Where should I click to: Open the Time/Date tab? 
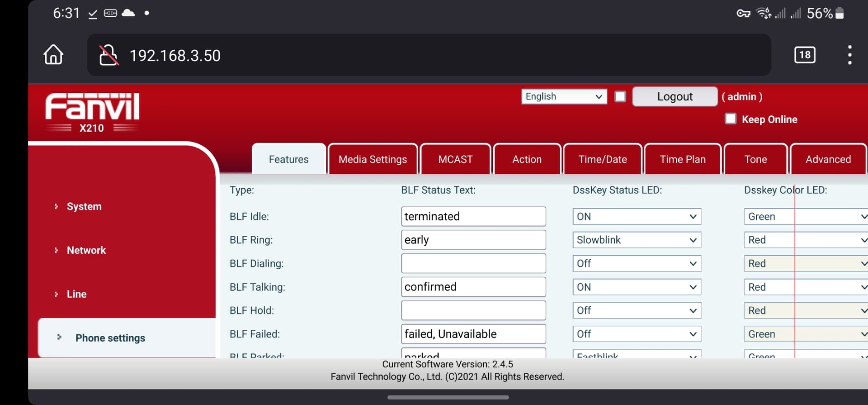click(602, 159)
